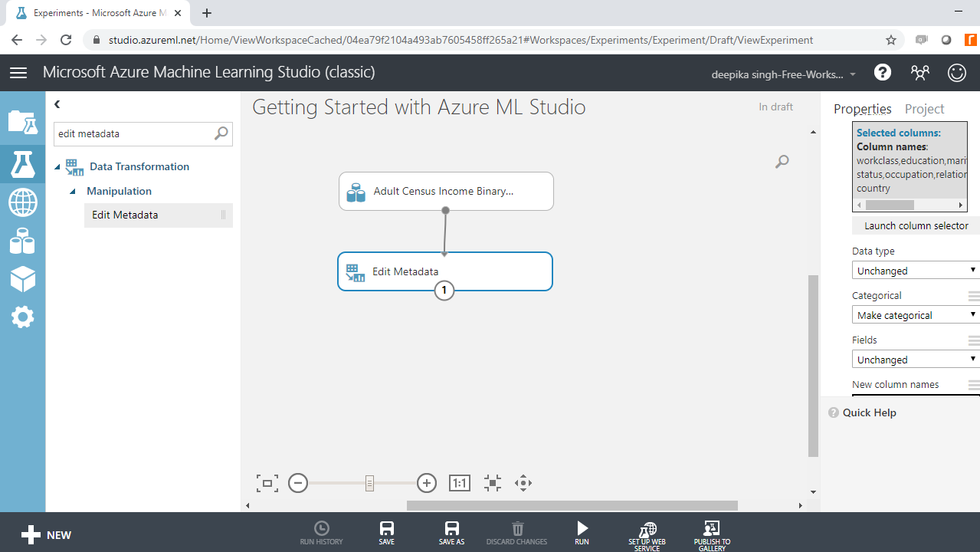Click the Selected columns label

pyautogui.click(x=899, y=133)
